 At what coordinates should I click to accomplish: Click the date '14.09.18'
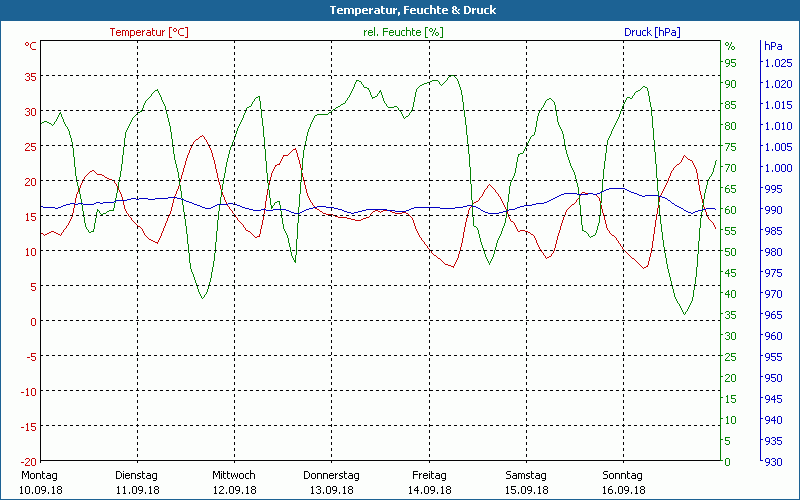430,490
